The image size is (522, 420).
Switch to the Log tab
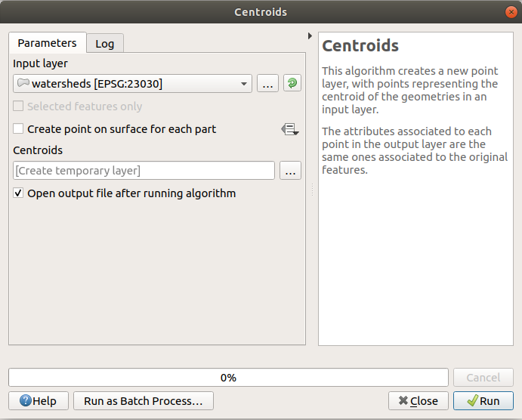pyautogui.click(x=105, y=44)
